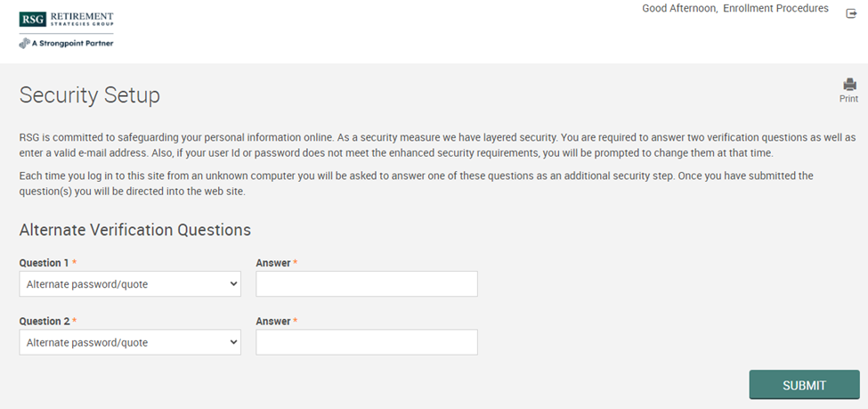868x409 pixels.
Task: Focus the Answer field for Question 1
Action: point(366,284)
